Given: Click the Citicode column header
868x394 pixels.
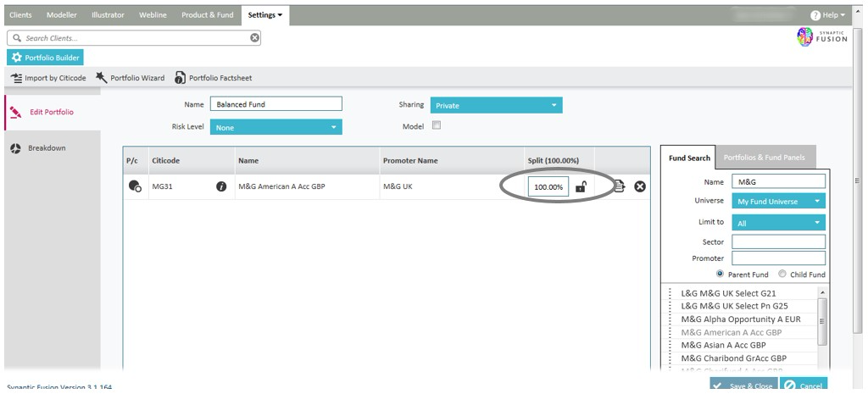Looking at the screenshot, I should pos(192,160).
